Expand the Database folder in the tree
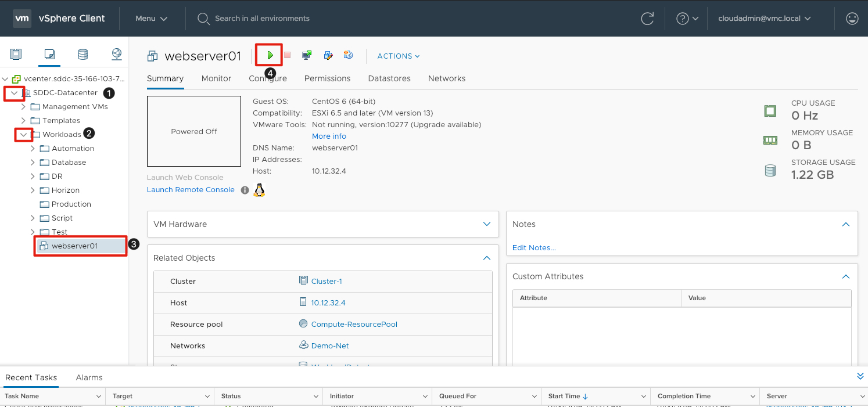Viewport: 868px width, 407px height. point(33,163)
